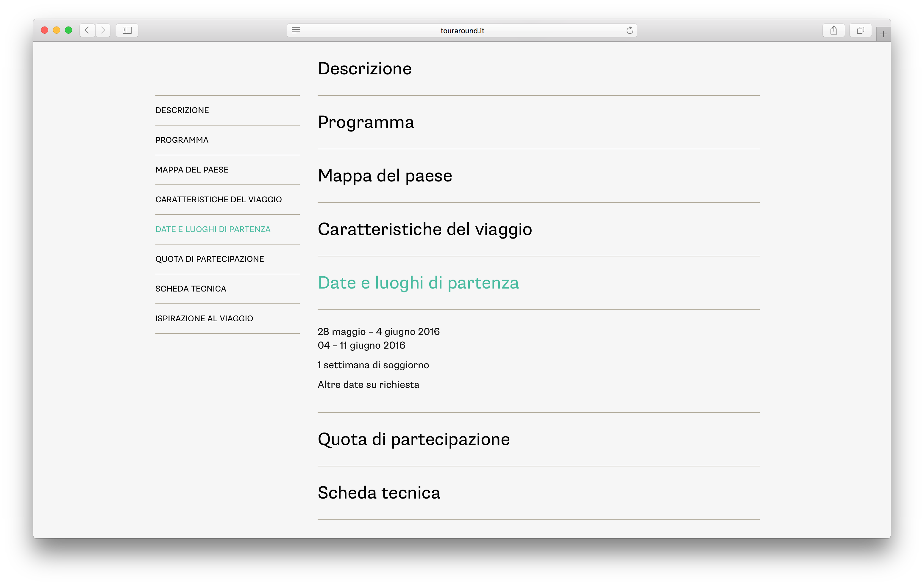
Task: Open a new tab with plus button
Action: click(883, 34)
